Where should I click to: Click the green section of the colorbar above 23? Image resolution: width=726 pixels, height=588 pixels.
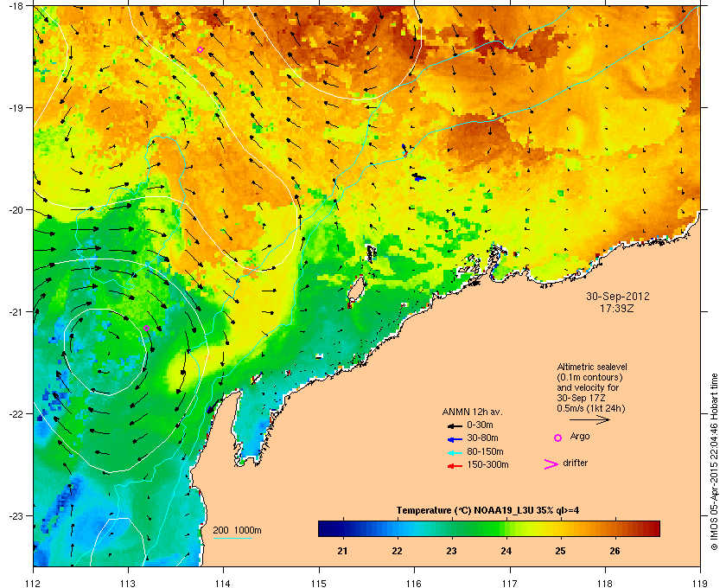(452, 528)
